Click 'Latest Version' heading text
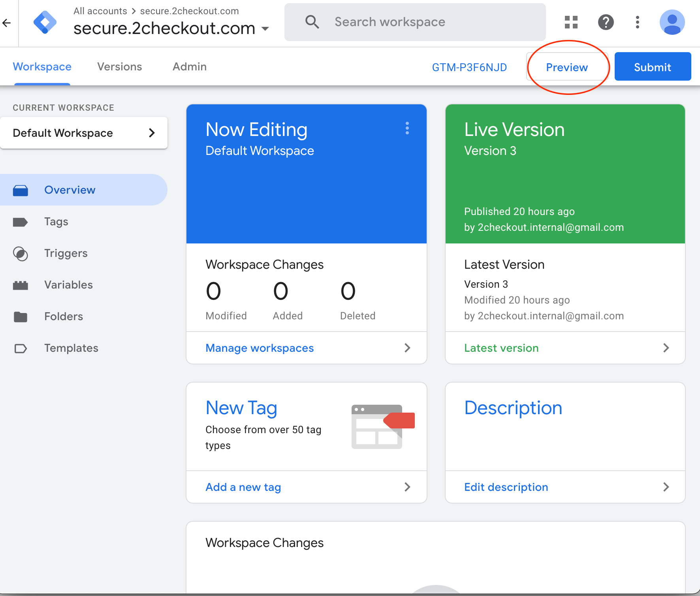The width and height of the screenshot is (700, 596). tap(504, 264)
